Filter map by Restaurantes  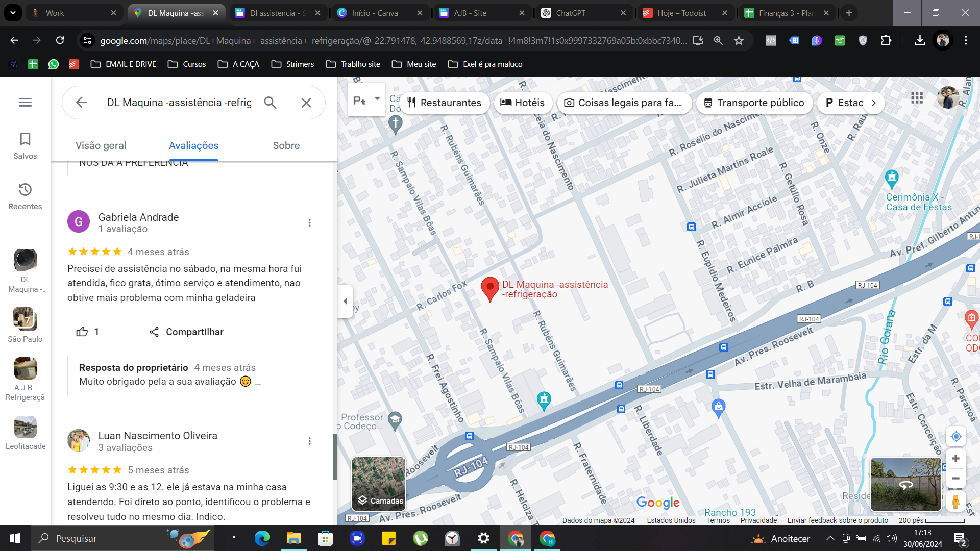pyautogui.click(x=444, y=103)
